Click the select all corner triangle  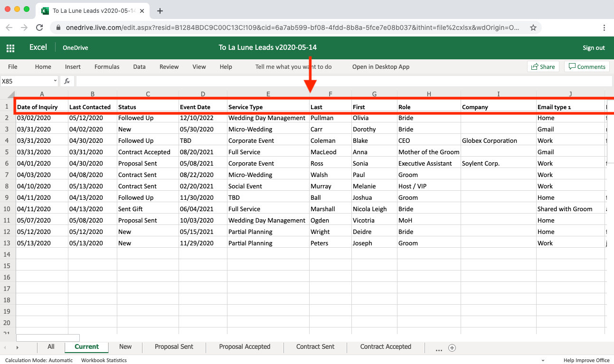coord(11,94)
